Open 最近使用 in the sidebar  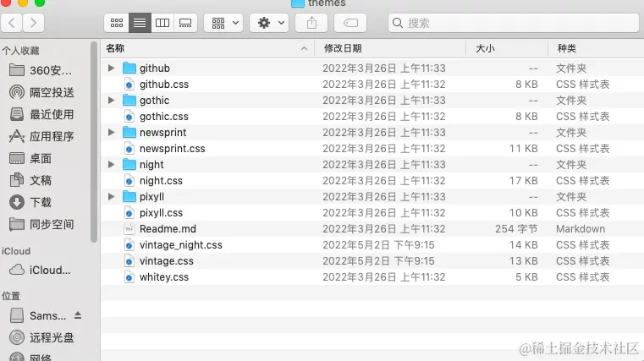[41, 114]
